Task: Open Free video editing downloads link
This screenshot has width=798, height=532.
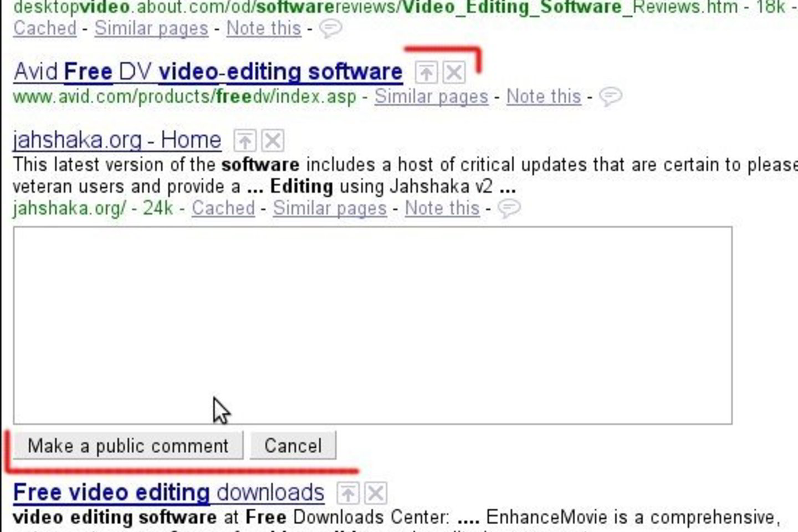Action: point(168,493)
